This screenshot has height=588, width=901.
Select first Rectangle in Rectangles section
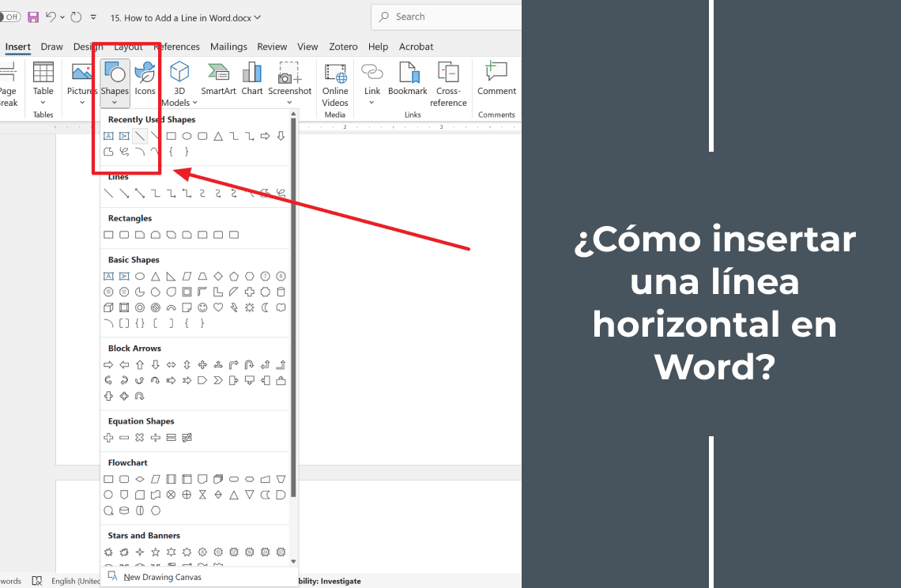[x=108, y=235]
